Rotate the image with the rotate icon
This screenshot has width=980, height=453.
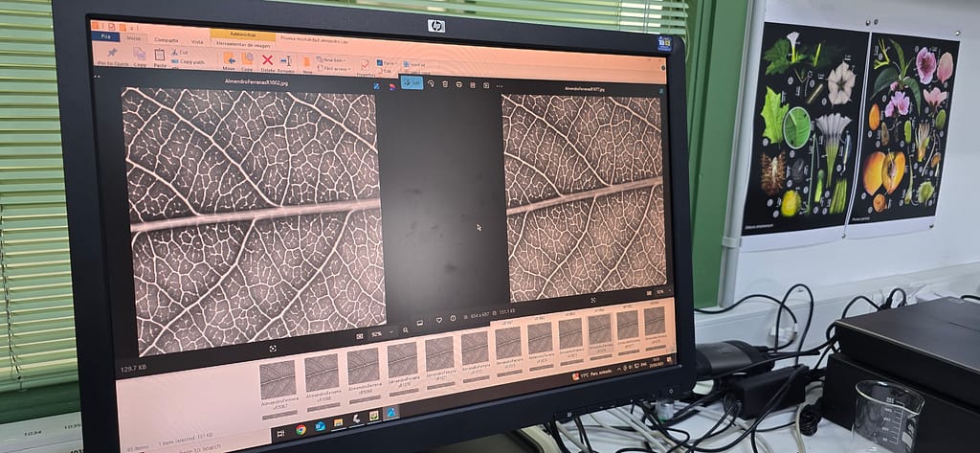tap(431, 82)
